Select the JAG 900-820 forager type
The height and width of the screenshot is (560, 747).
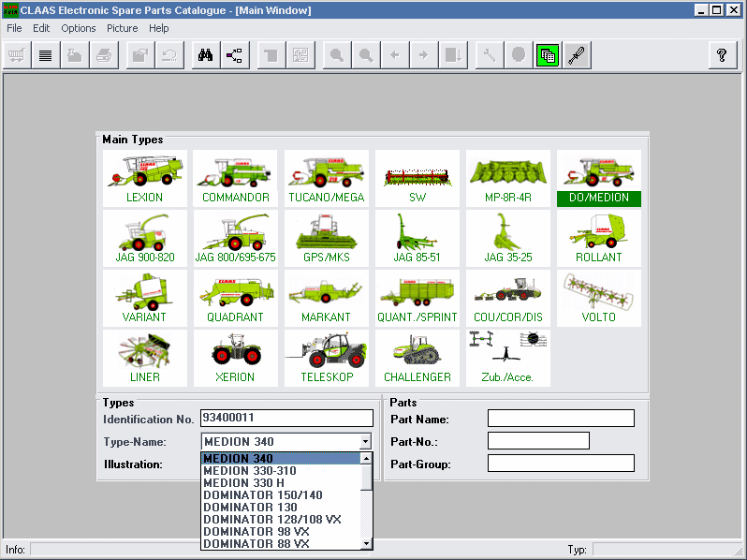[x=145, y=238]
